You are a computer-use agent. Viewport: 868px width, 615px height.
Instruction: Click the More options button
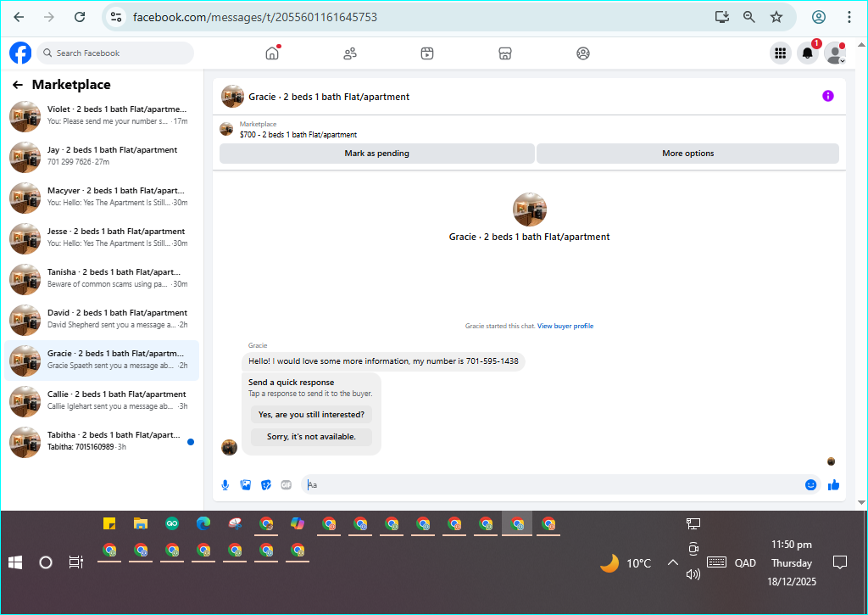click(x=687, y=154)
